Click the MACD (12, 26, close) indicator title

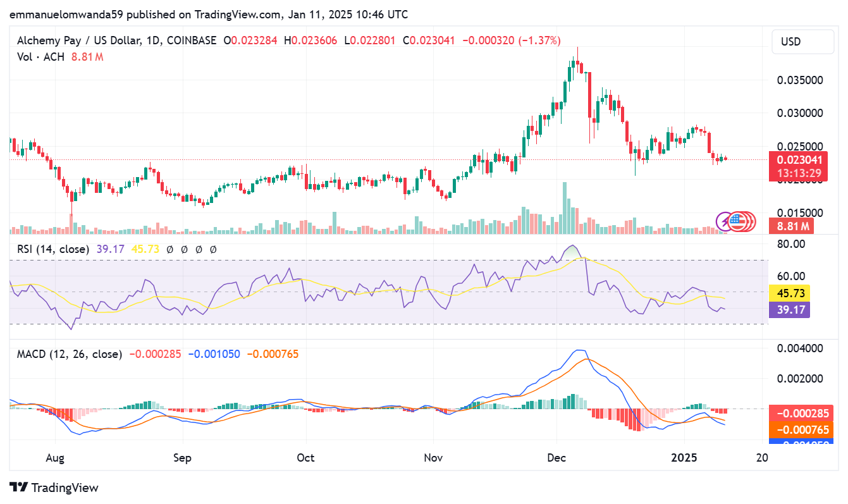tap(70, 354)
